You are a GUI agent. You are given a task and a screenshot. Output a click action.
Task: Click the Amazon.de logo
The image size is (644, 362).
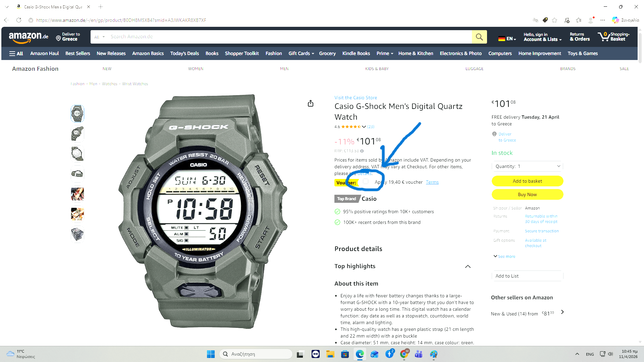(x=29, y=38)
